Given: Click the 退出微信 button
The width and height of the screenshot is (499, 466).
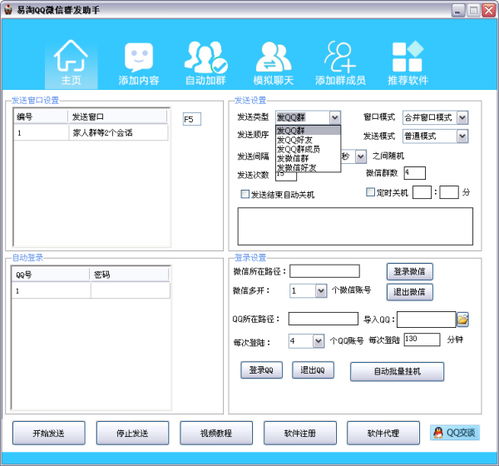Looking at the screenshot, I should (410, 292).
